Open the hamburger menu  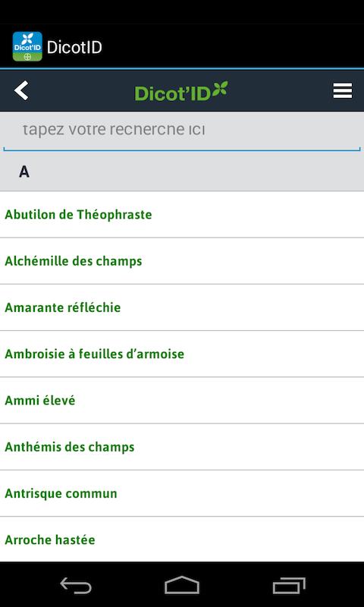tap(342, 90)
